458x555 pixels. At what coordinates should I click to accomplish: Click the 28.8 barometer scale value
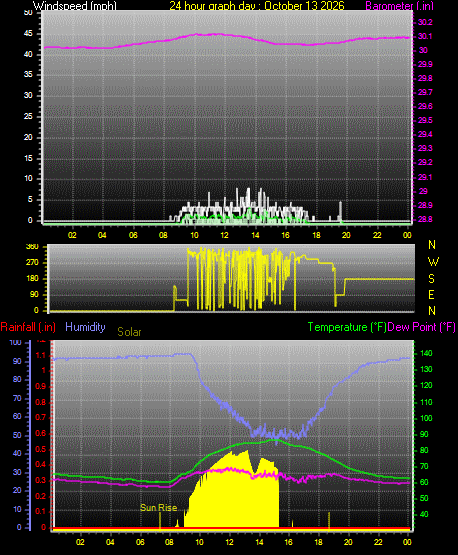coord(425,219)
